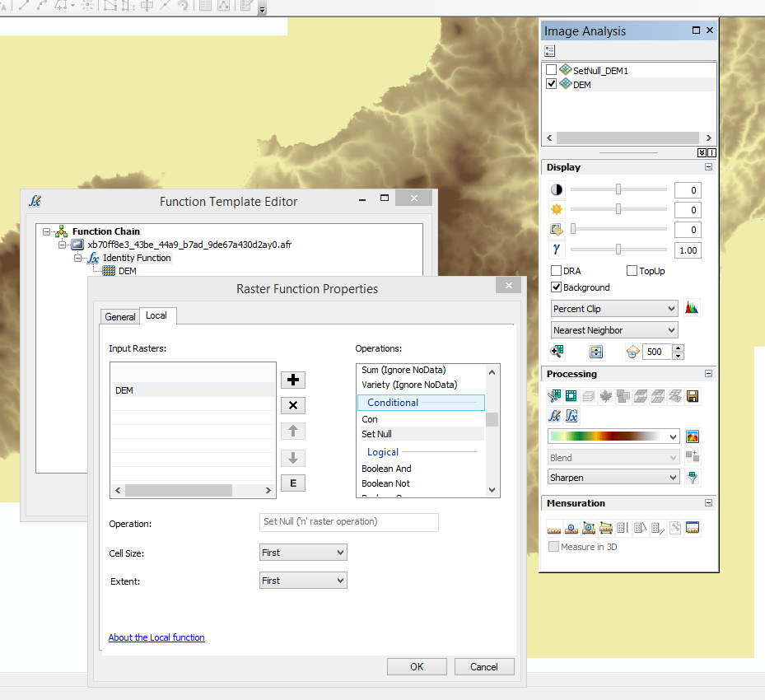Enable the SetNull_DEM1 layer checkbox
765x700 pixels.
pos(551,70)
